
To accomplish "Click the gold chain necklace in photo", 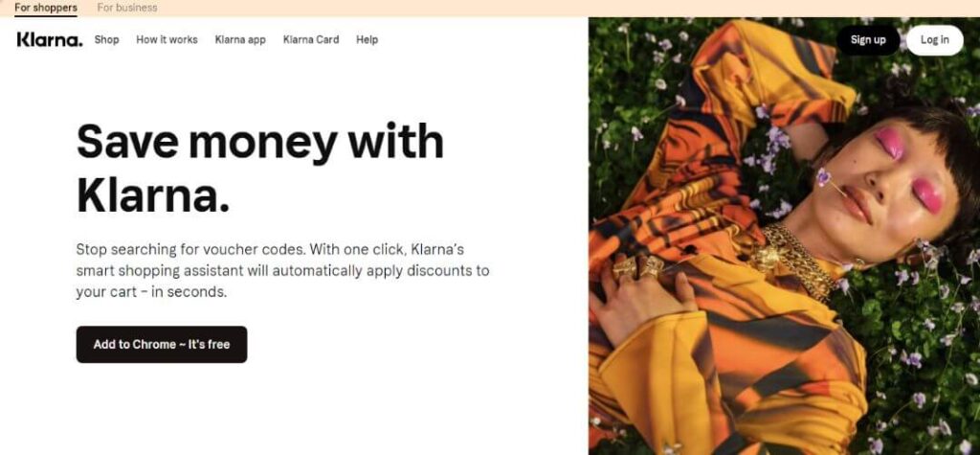I will pyautogui.click(x=793, y=257).
